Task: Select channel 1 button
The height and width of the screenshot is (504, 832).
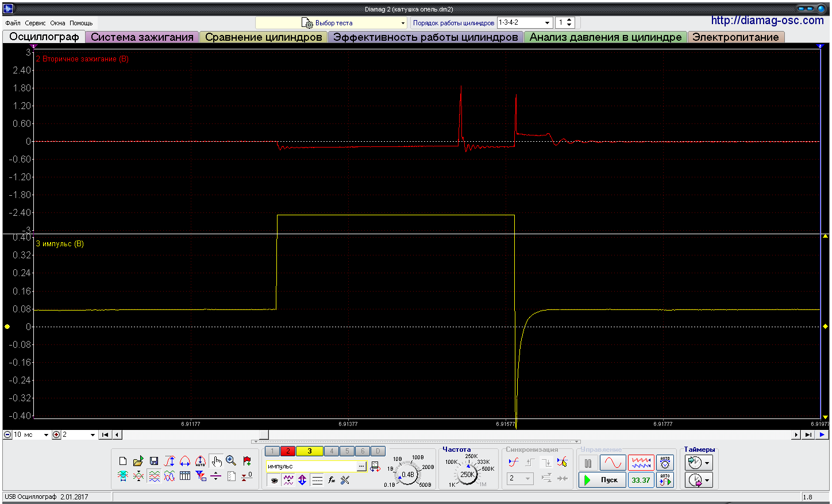Action: pyautogui.click(x=272, y=451)
